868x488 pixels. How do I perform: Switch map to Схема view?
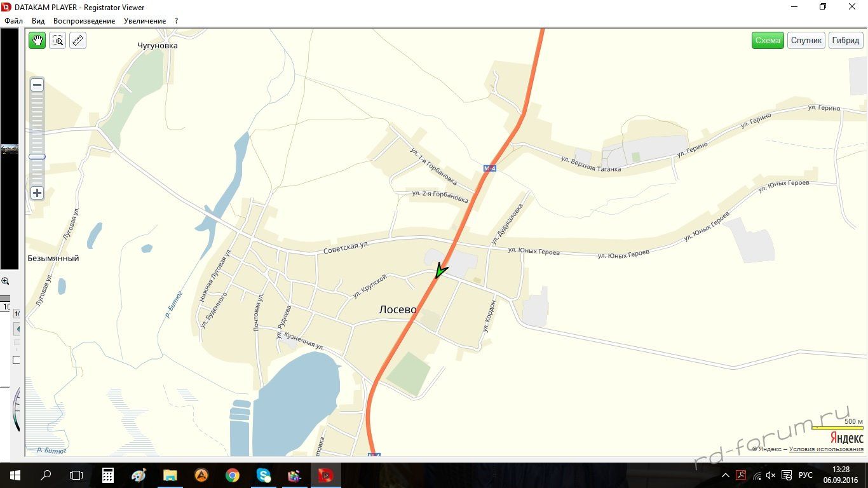pyautogui.click(x=768, y=40)
